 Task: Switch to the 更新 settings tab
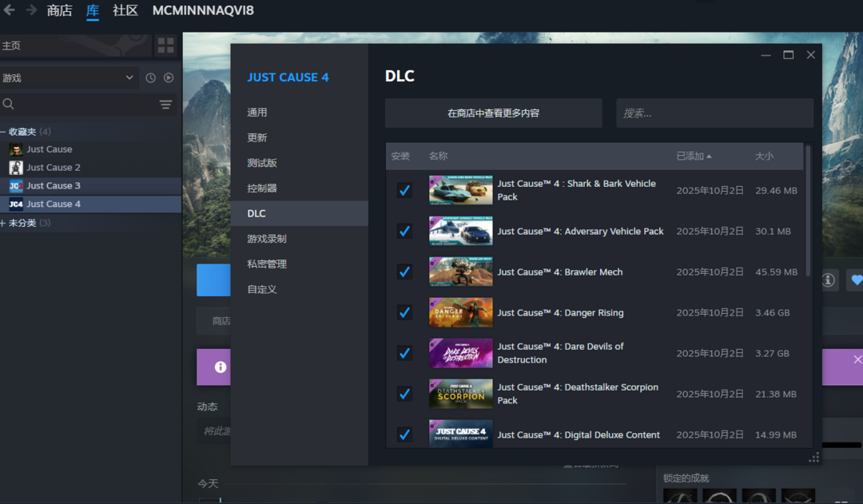click(x=257, y=137)
